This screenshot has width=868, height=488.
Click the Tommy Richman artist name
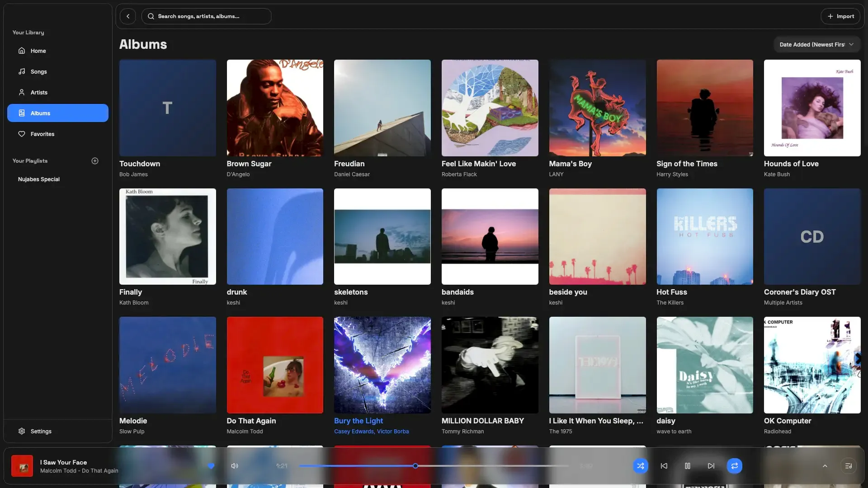tap(462, 432)
